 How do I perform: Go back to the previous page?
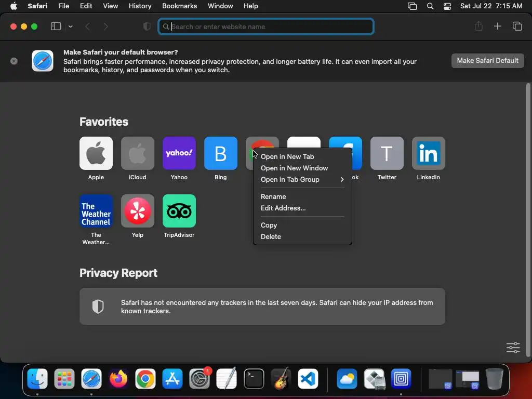point(87,26)
